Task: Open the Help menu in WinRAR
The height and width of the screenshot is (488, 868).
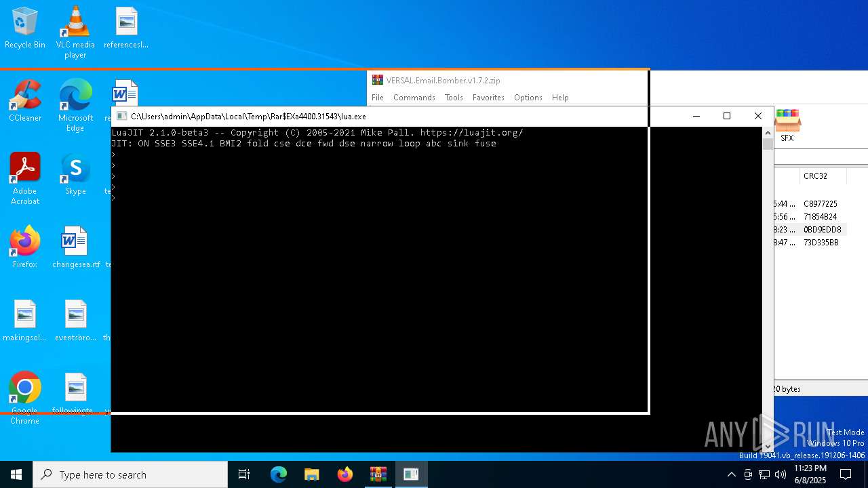Action: pyautogui.click(x=560, y=98)
